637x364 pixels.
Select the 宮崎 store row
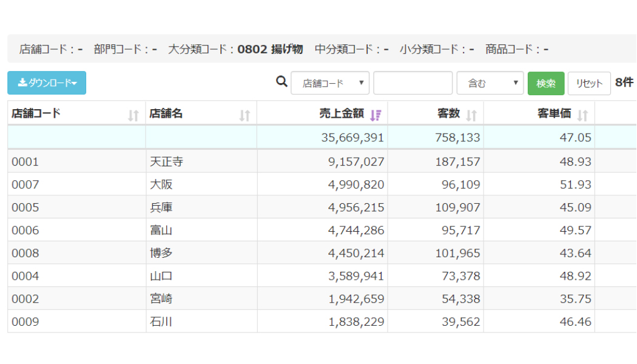tap(161, 299)
